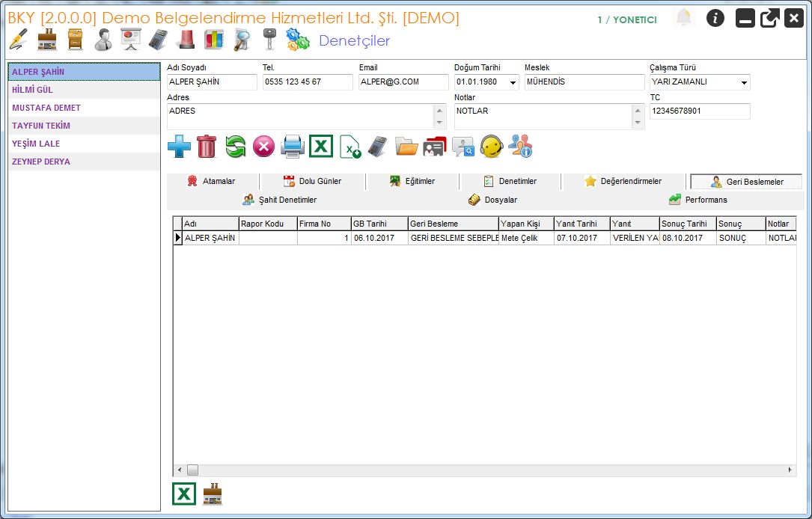Open the red ID card icon

pyautogui.click(x=435, y=147)
